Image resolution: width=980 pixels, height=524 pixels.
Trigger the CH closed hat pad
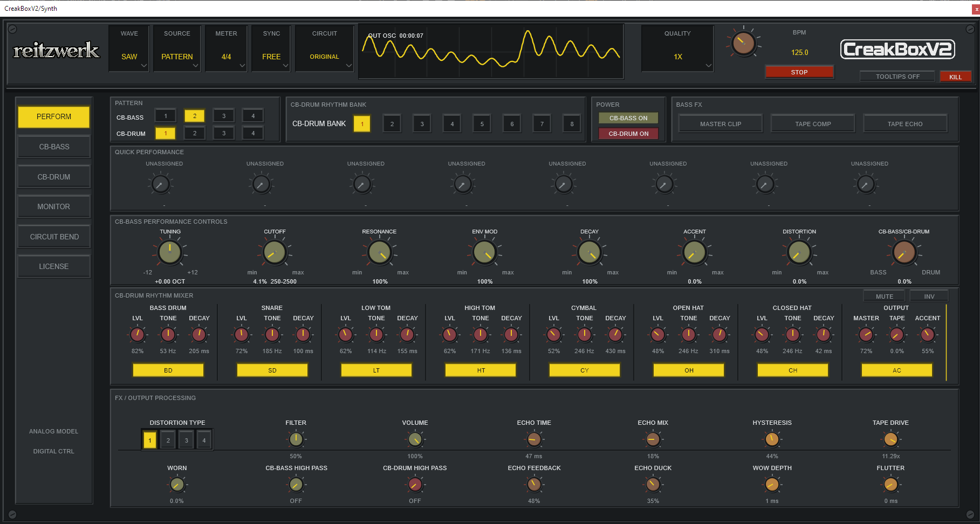point(793,370)
